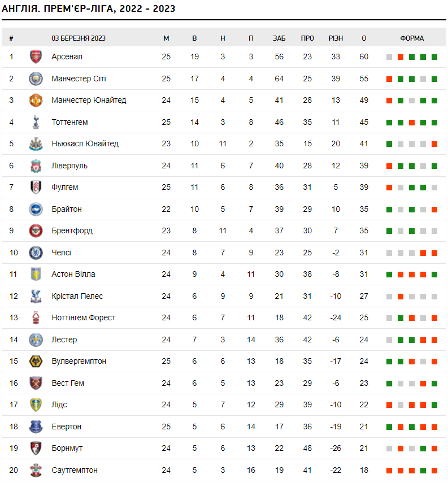The height and width of the screenshot is (483, 448).
Task: Click the ФОРМА column header
Action: pos(412,38)
